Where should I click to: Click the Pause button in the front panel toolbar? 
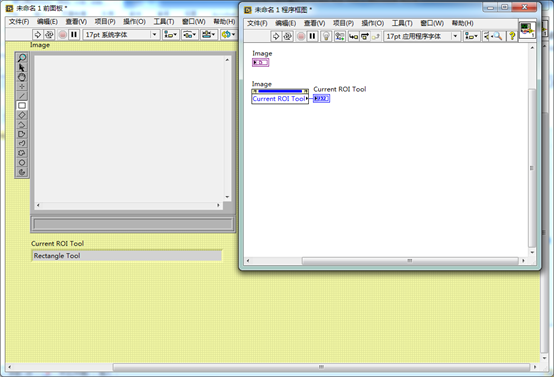74,34
